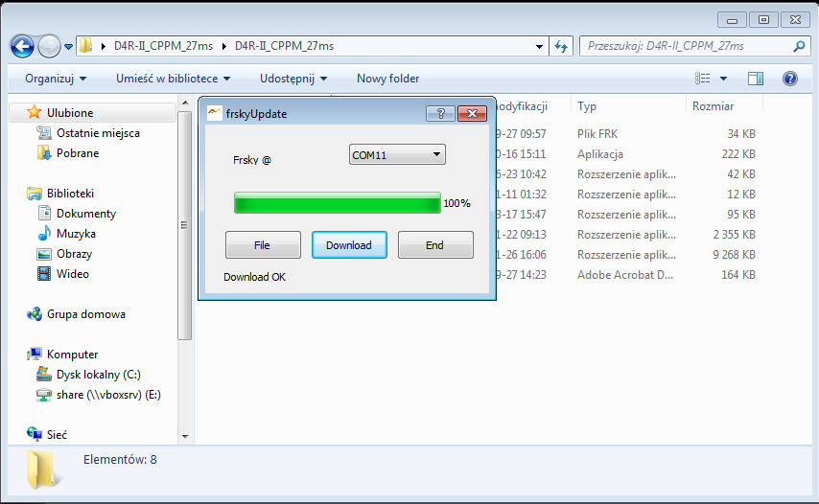Select Sieć in navigation pane
Viewport: 819px width, 504px height.
click(x=57, y=435)
